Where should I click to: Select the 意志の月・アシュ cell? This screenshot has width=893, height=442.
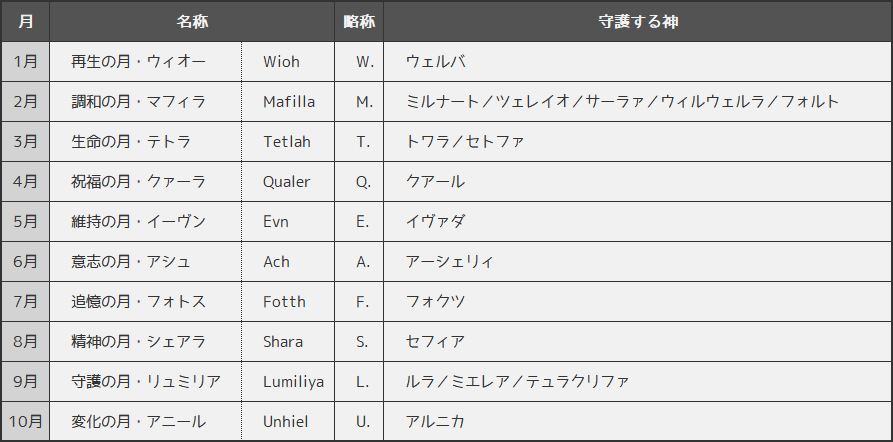tap(131, 262)
